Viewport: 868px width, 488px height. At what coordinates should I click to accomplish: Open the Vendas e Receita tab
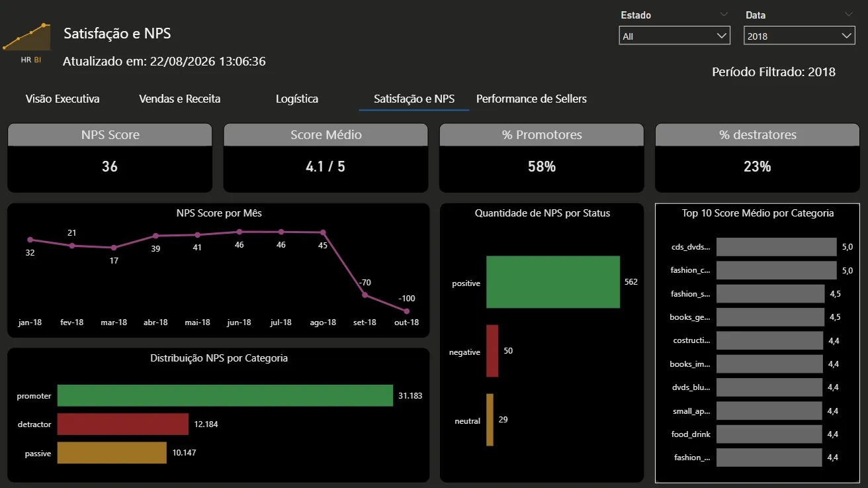[180, 99]
